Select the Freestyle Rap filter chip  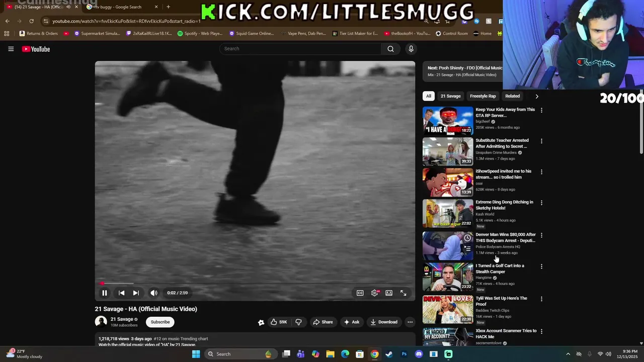click(482, 96)
